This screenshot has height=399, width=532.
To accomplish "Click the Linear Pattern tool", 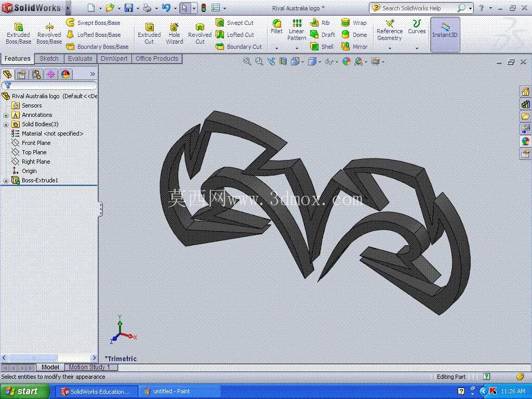I will [x=297, y=30].
